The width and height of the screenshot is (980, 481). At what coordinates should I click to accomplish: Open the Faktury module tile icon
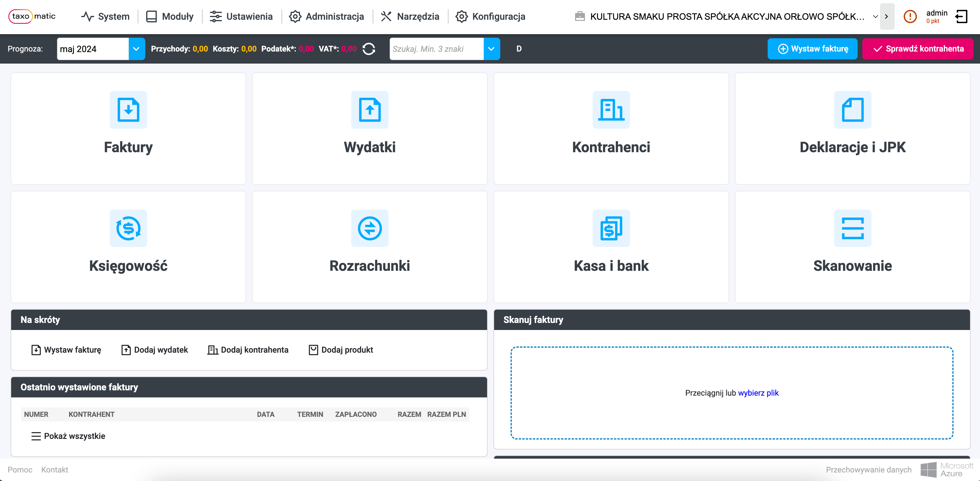coord(128,110)
